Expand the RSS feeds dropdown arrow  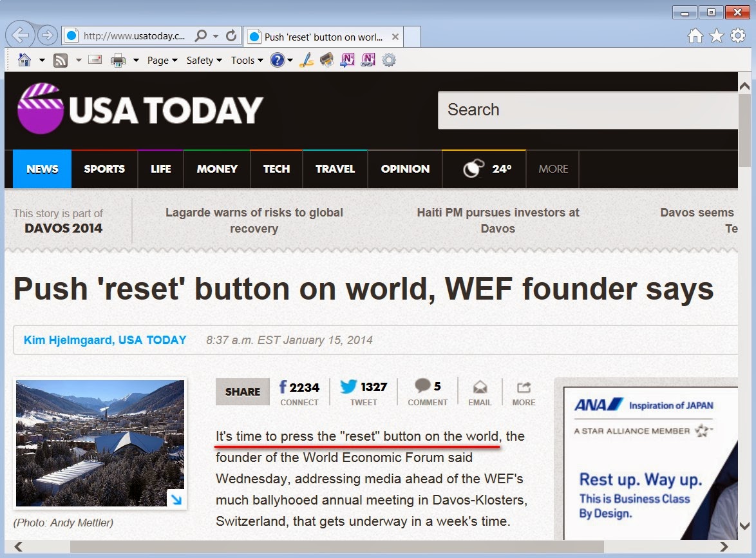[79, 61]
